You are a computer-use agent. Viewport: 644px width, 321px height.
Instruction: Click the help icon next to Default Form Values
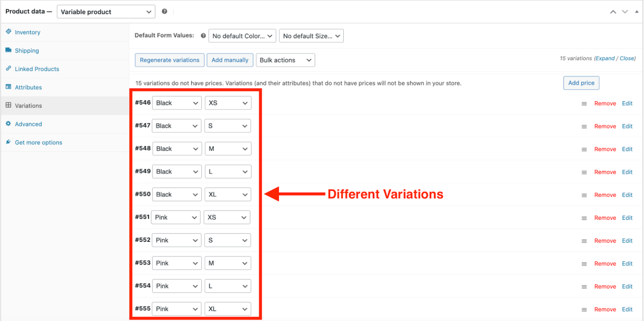[203, 35]
